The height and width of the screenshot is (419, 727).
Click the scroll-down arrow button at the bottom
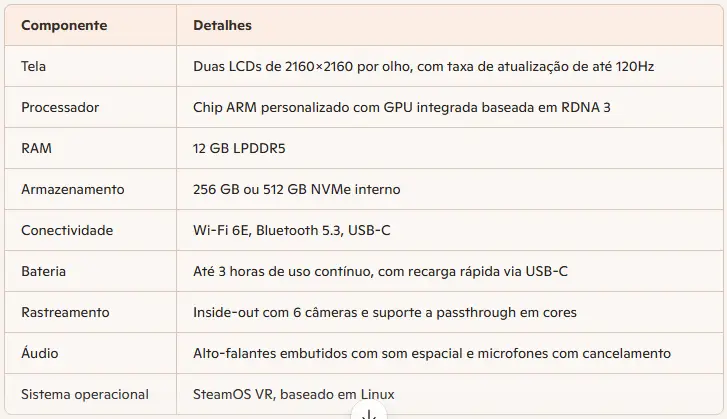(x=369, y=413)
